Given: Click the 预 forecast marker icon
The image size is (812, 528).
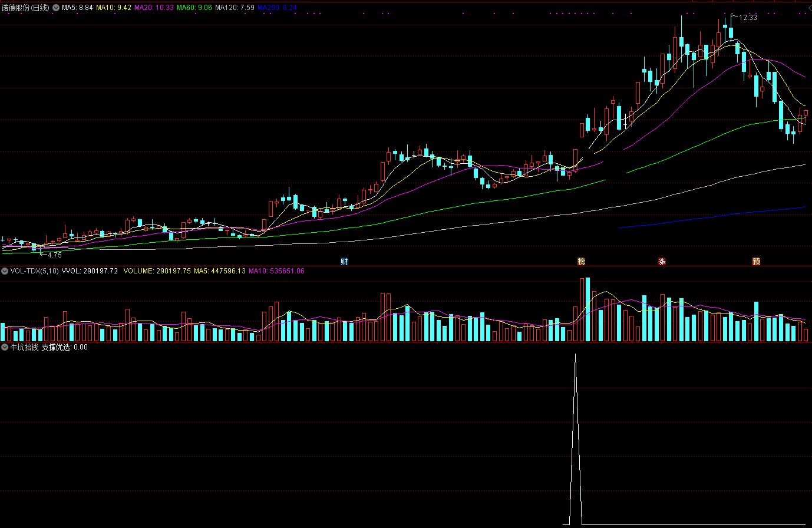Looking at the screenshot, I should [756, 261].
